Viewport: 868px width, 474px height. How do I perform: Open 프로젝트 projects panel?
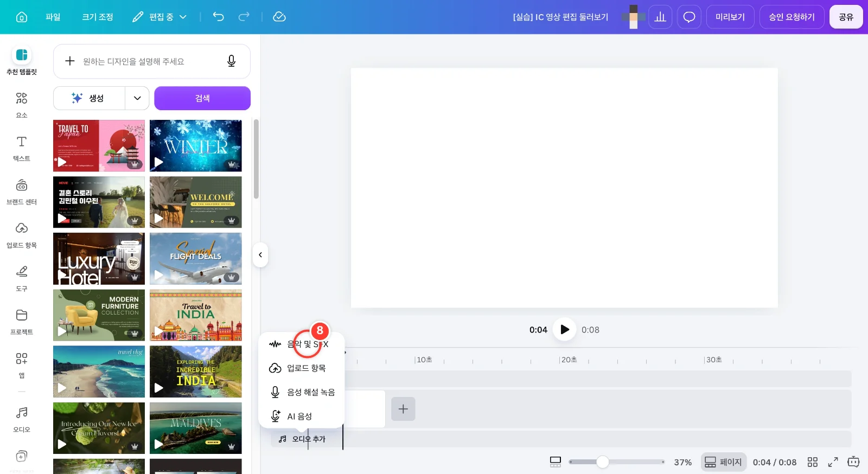pos(22,322)
